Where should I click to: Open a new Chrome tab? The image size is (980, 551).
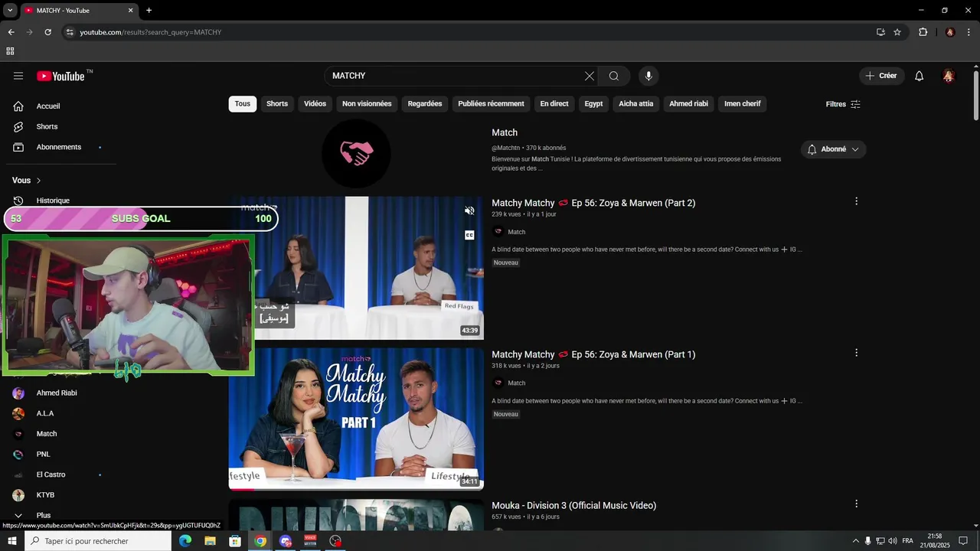point(149,11)
